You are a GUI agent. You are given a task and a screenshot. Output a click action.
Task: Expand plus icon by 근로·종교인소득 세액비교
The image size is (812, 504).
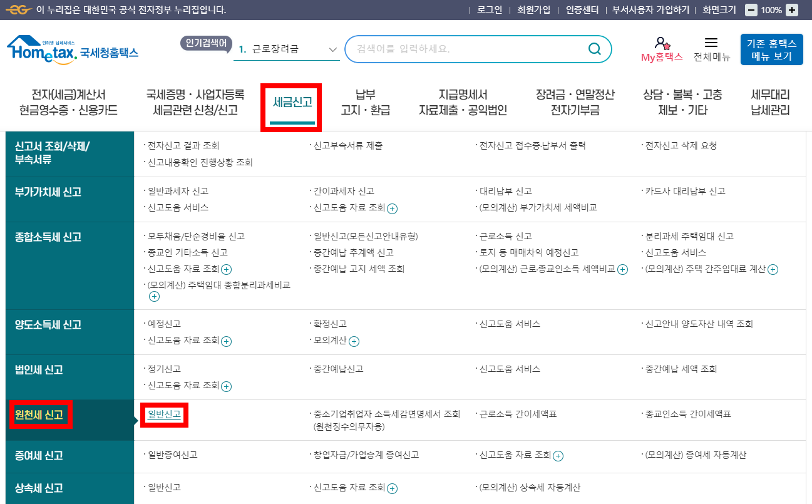(622, 269)
